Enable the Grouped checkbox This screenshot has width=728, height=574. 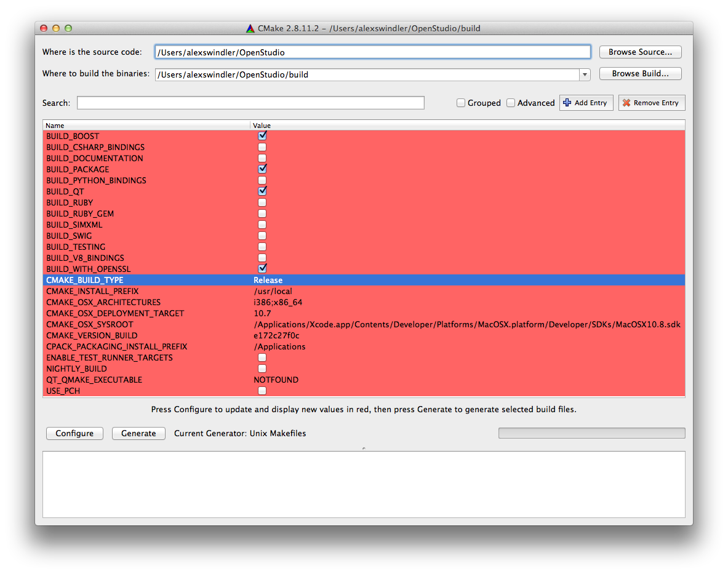(461, 103)
